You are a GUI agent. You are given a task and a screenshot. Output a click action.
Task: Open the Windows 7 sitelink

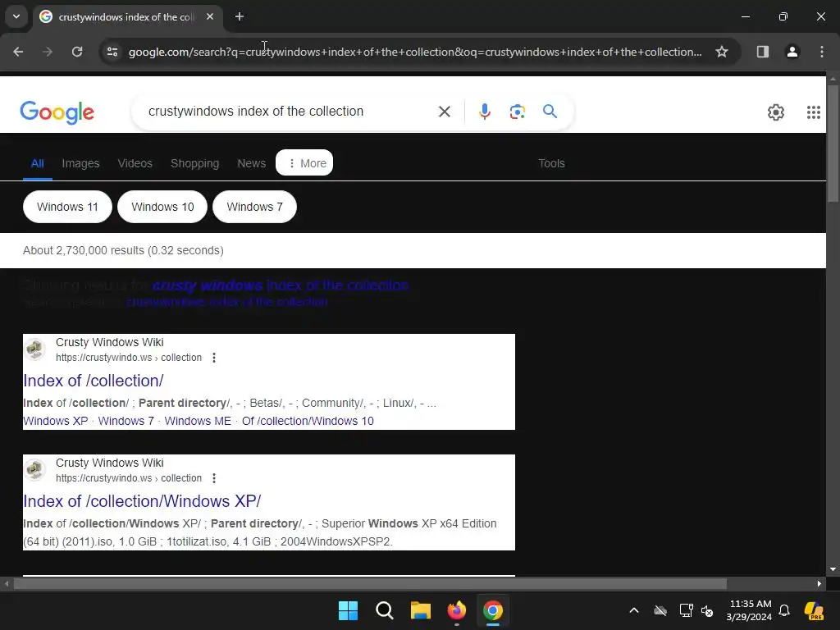coord(126,421)
